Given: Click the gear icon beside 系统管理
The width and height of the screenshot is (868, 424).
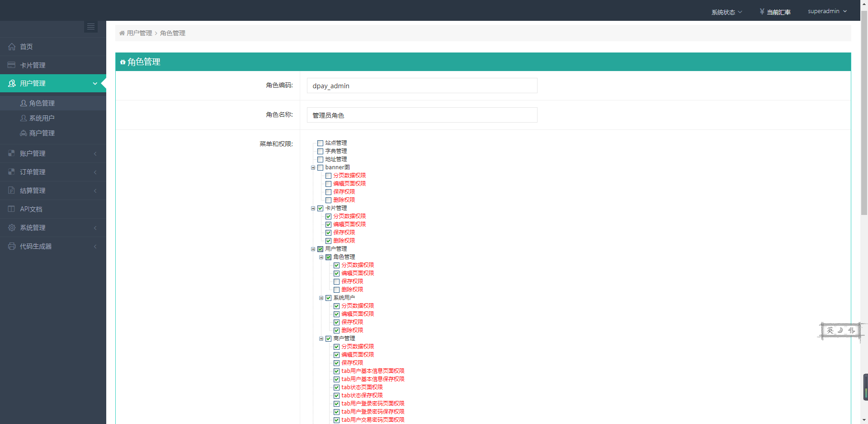Looking at the screenshot, I should click(12, 228).
